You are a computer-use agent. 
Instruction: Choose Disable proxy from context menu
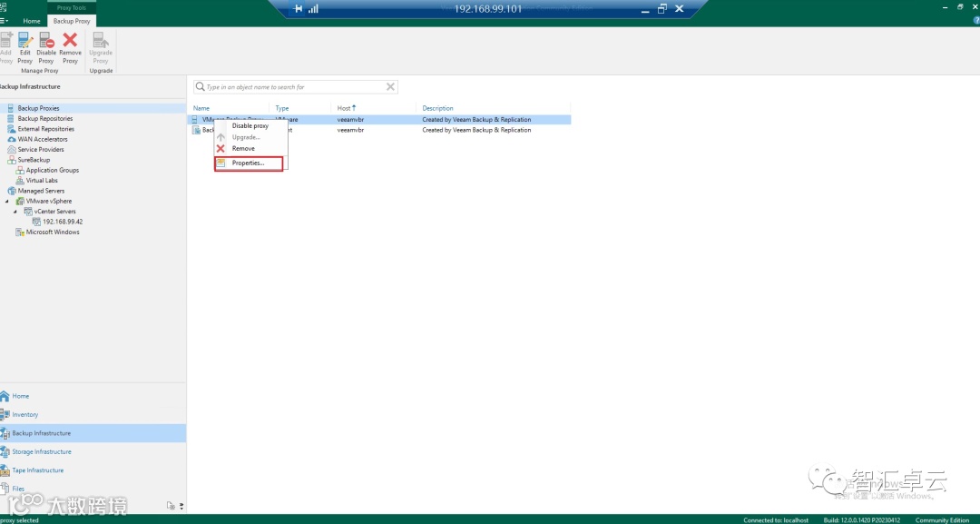coord(250,125)
